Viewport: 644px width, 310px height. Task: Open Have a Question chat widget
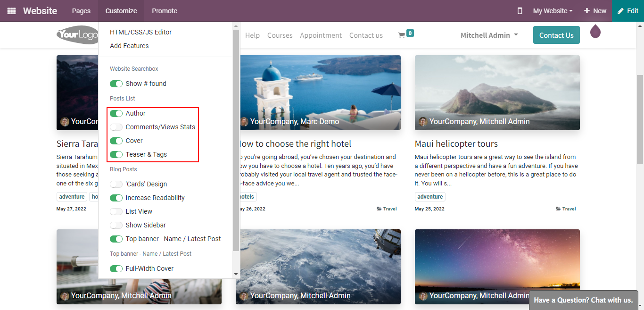(x=583, y=300)
